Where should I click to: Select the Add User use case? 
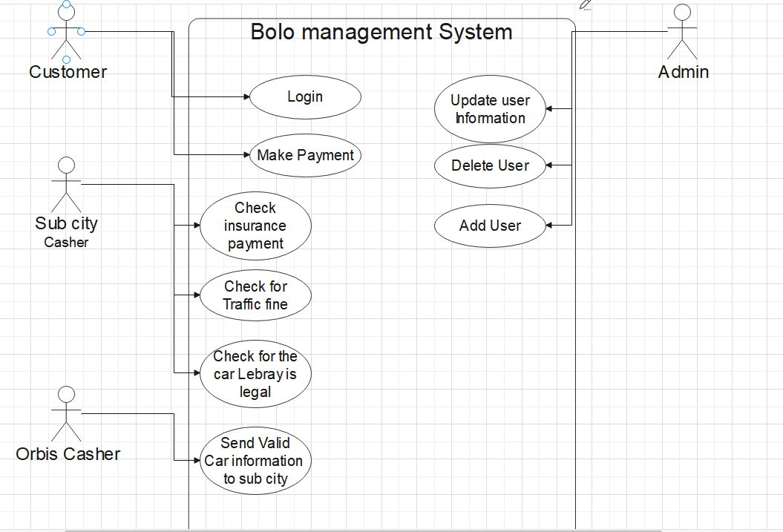coord(490,226)
